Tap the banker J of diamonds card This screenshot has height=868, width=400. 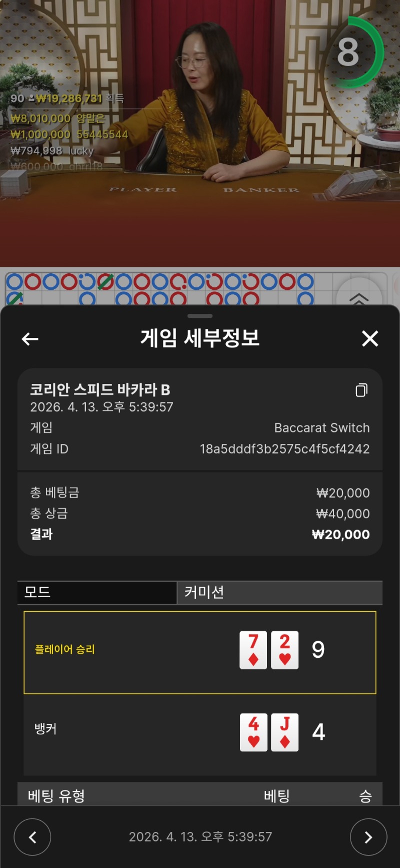pyautogui.click(x=284, y=732)
